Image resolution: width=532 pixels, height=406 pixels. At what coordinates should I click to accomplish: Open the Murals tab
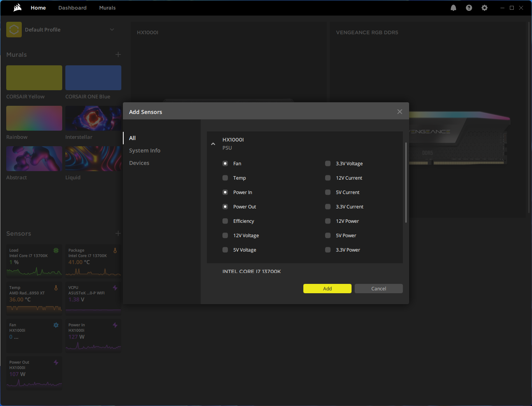(107, 8)
